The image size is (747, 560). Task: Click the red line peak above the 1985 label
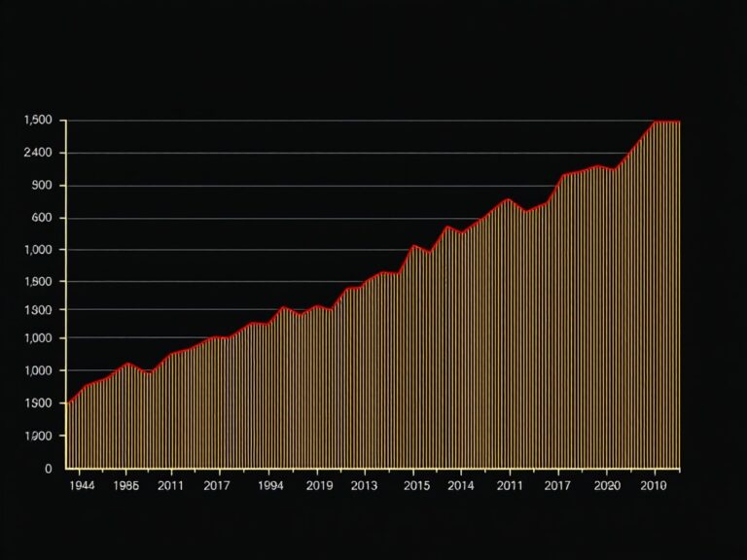pos(126,364)
